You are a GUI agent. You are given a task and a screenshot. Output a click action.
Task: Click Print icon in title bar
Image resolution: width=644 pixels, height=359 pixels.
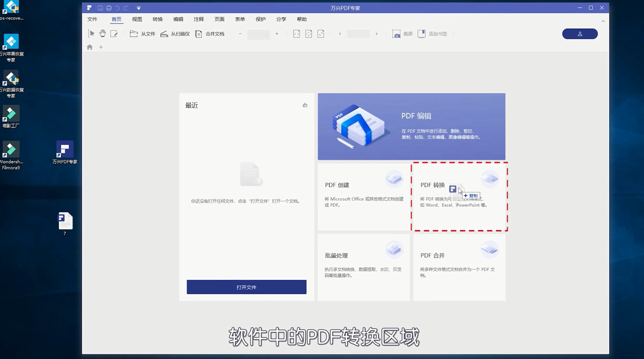[109, 8]
